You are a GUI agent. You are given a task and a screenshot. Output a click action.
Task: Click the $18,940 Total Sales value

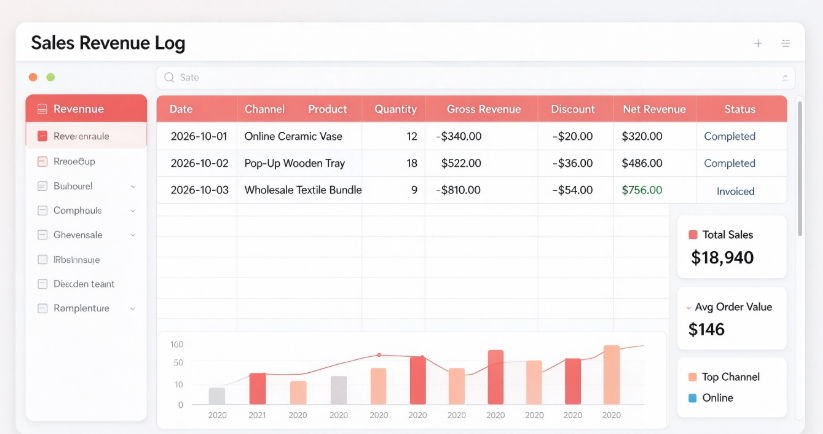click(722, 258)
